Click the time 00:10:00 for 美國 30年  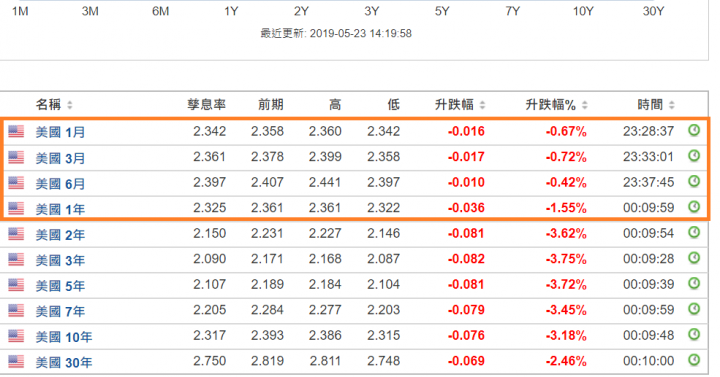pyautogui.click(x=648, y=361)
